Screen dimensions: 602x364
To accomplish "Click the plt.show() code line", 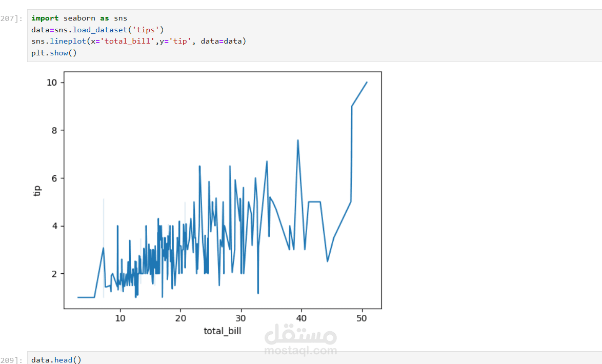I will [x=54, y=53].
